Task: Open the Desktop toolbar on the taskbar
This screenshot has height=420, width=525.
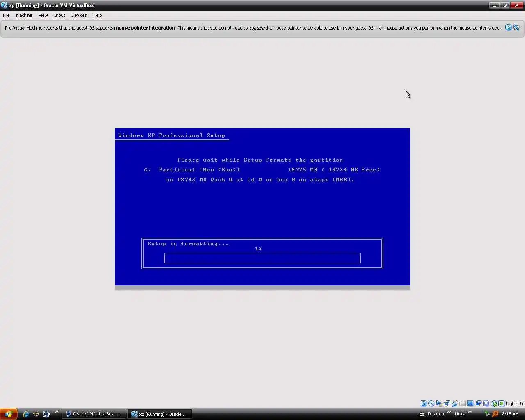Action: click(x=436, y=414)
